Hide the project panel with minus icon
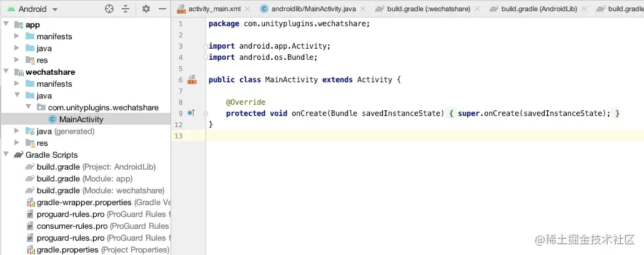 [x=162, y=9]
